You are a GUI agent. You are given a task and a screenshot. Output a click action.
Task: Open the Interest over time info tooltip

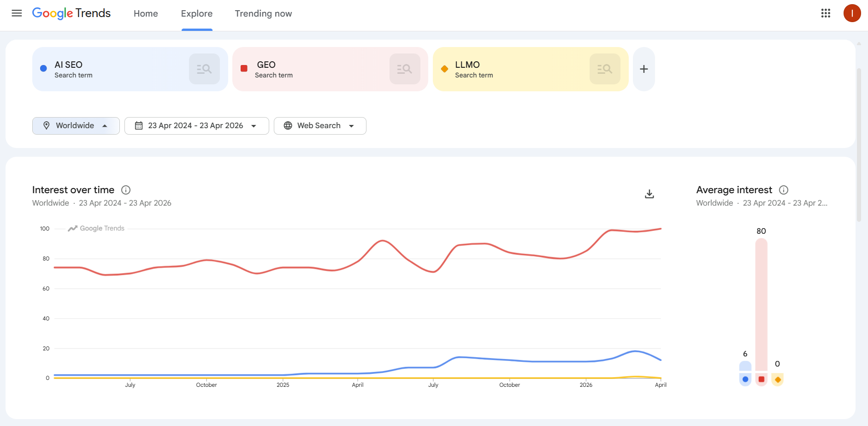click(125, 189)
